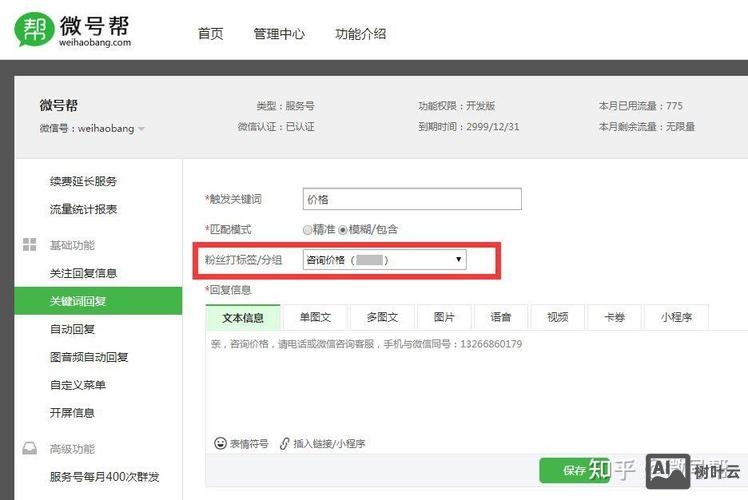Switch to the 图片 tab
Screen dimensions: 748x500
(444, 317)
